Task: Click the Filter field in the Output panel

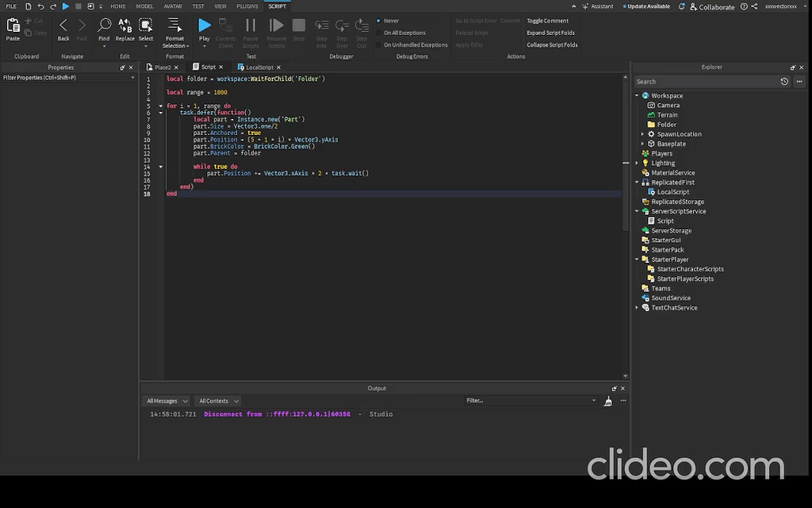Action: 527,400
